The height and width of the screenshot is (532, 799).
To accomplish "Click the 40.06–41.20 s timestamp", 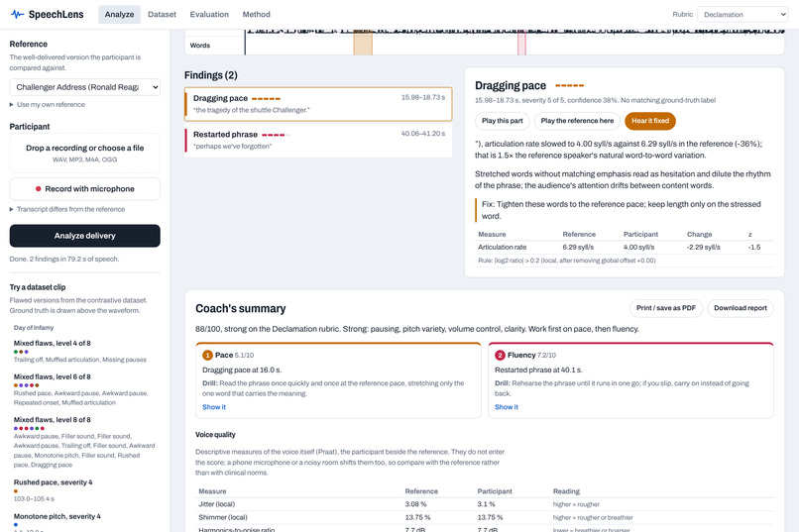I will pos(423,134).
